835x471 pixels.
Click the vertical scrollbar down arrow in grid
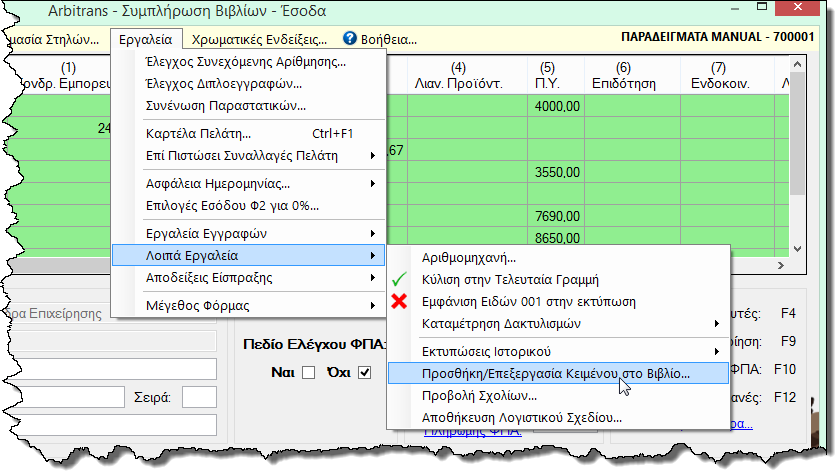(x=797, y=248)
